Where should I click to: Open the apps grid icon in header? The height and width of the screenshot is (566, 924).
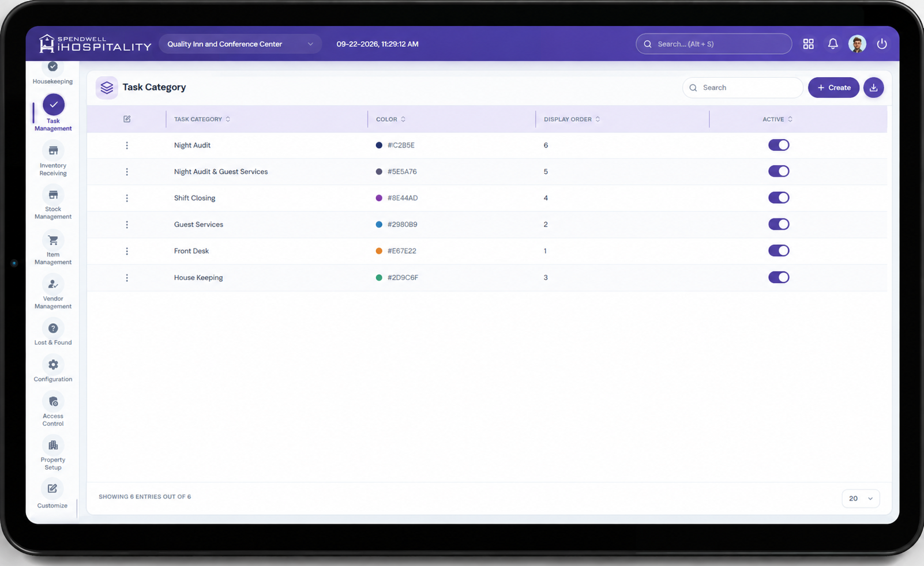click(x=808, y=44)
